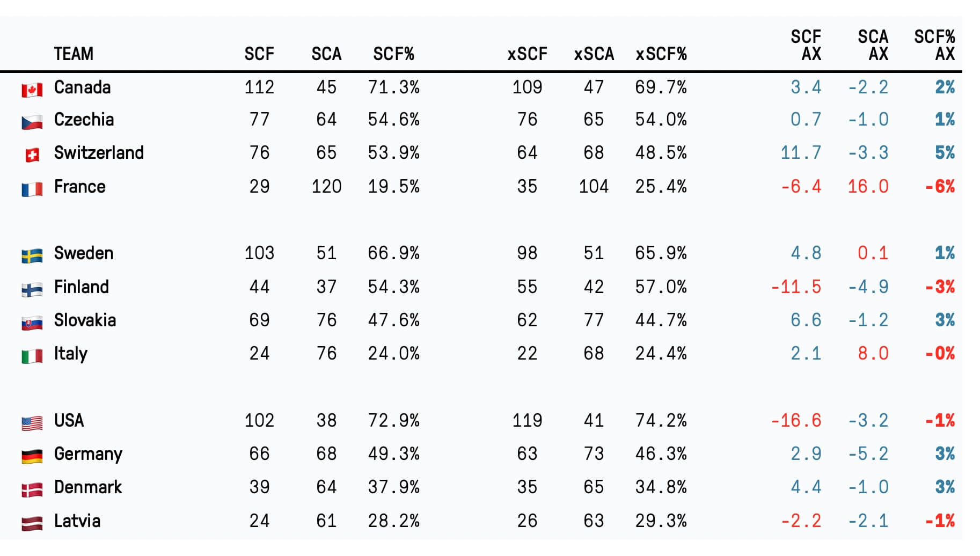Click the USA flag icon
Viewport: 980px width, 556px height.
tap(32, 423)
